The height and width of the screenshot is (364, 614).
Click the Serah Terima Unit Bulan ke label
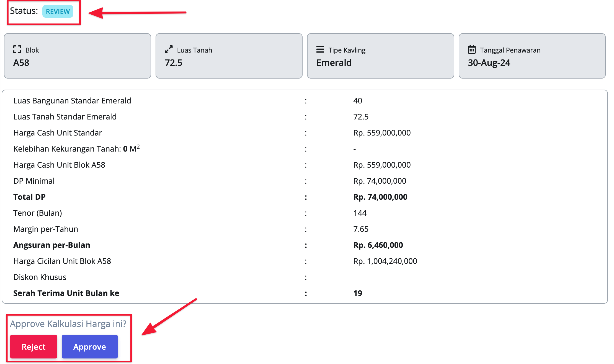66,293
